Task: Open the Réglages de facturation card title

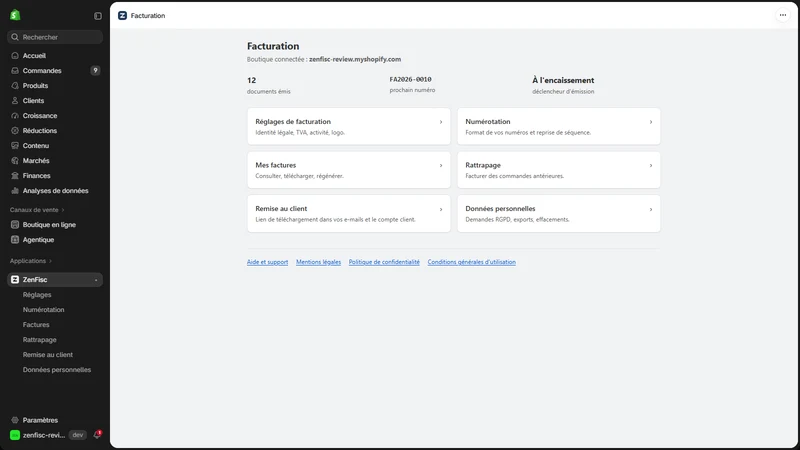Action: 293,121
